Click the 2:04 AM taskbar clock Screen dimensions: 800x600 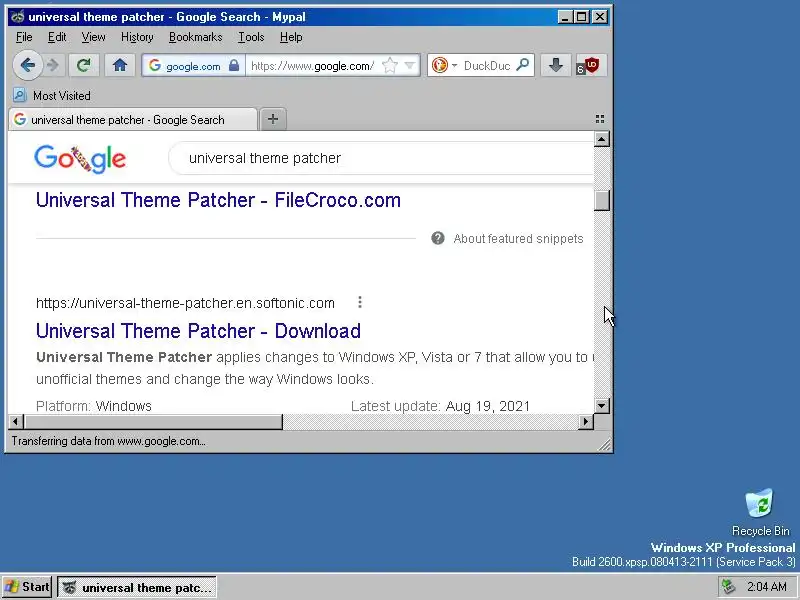pyautogui.click(x=767, y=587)
